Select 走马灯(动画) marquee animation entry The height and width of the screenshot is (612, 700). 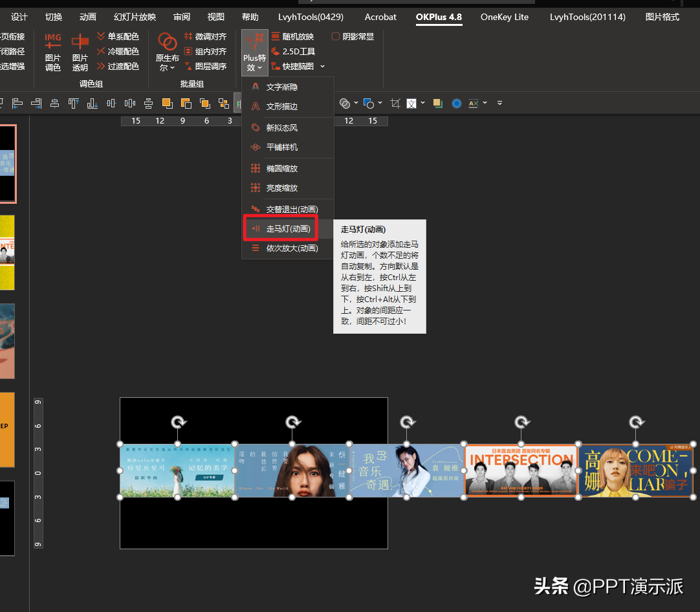click(x=287, y=228)
